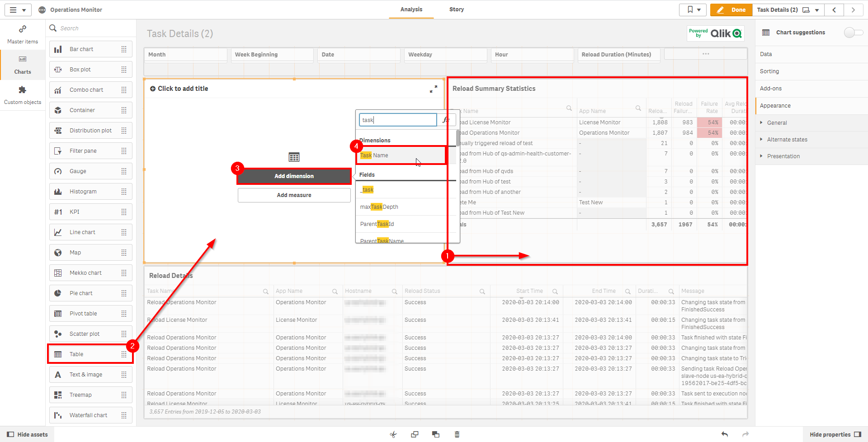Click the Table chart icon in assets
Screen dimensions: 868x442
(x=58, y=354)
